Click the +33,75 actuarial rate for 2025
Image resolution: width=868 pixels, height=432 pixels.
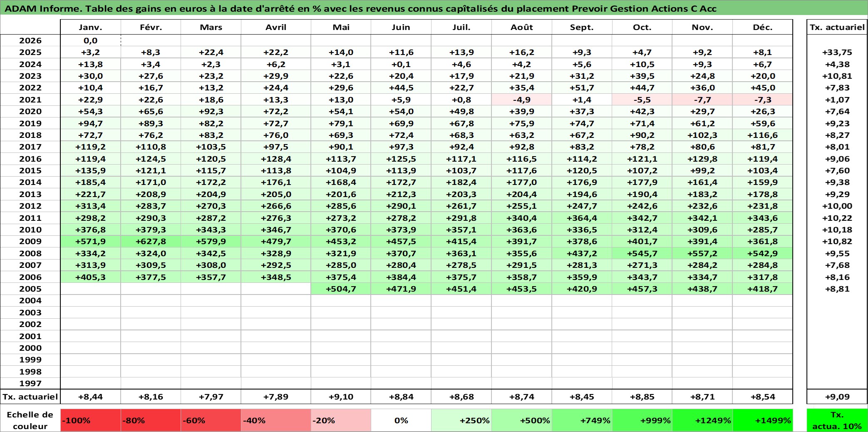837,52
